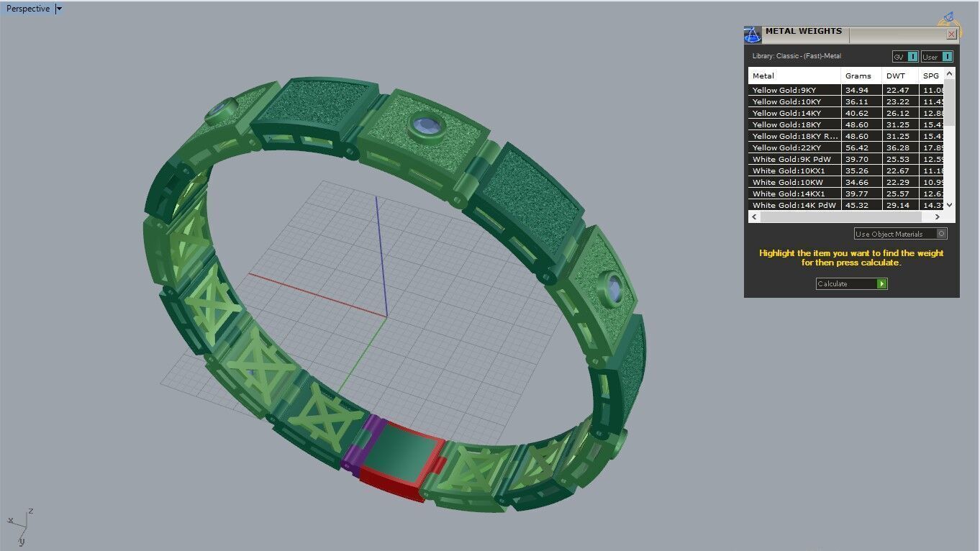Click the vertical scrollbar thumb in metal list
980x551 pixels.
tap(949, 103)
